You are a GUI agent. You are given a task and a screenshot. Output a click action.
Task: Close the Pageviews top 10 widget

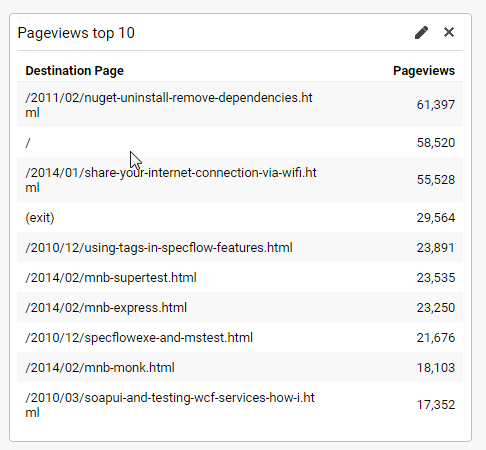tap(449, 32)
